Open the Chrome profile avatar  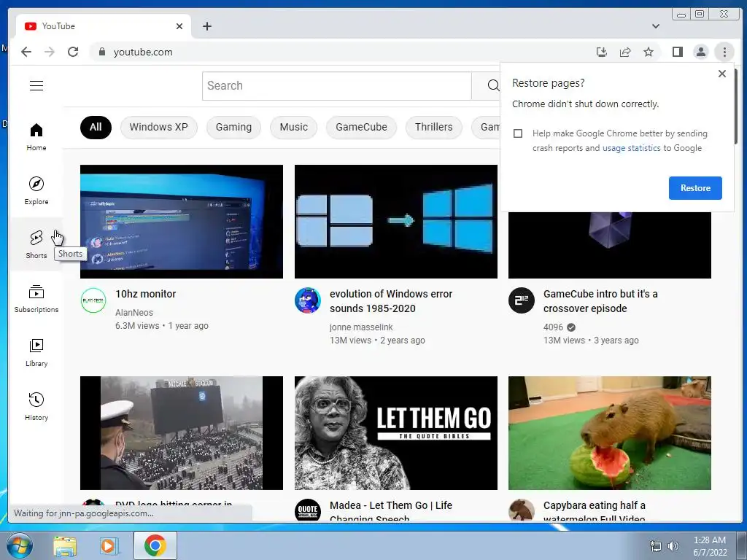pyautogui.click(x=701, y=52)
